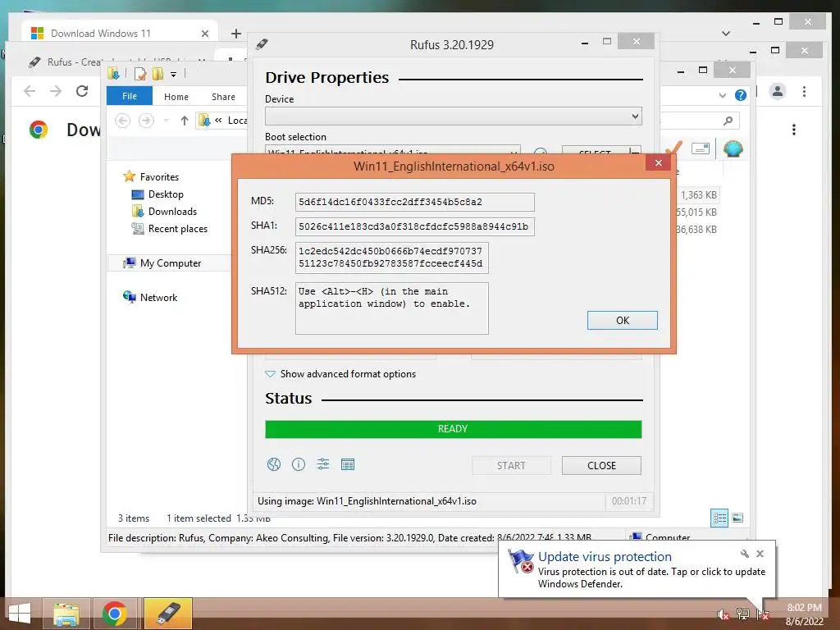The height and width of the screenshot is (630, 840).
Task: Expand Show advanced format options
Action: (x=340, y=374)
